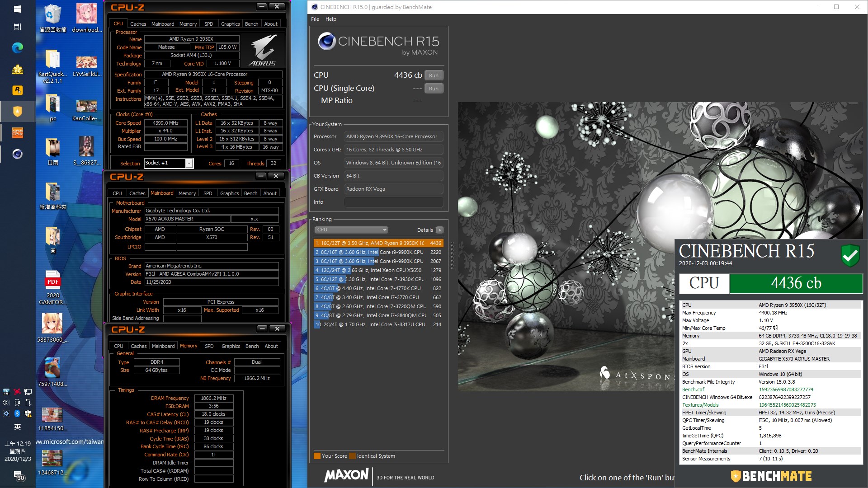Viewport: 868px width, 488px height.
Task: Switch input language via 英 indicator
Action: (x=18, y=427)
